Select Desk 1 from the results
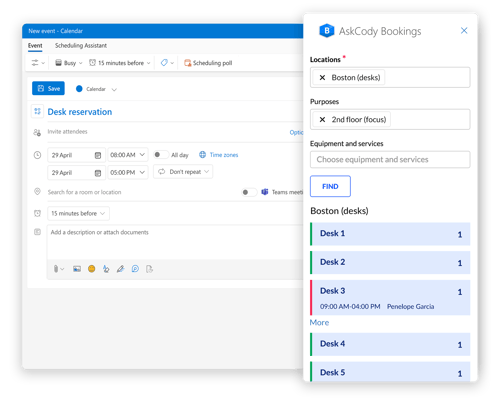Screen dimensions: 500x398 click(x=390, y=234)
